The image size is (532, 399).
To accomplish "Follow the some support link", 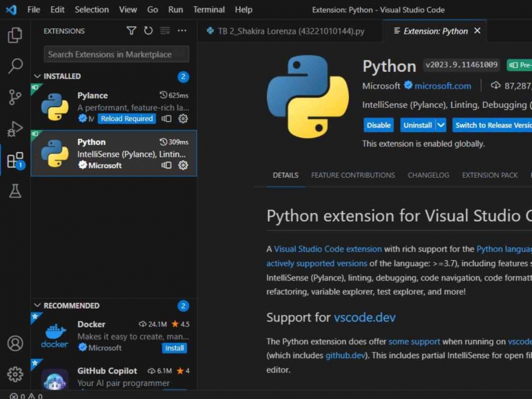I will (x=414, y=342).
